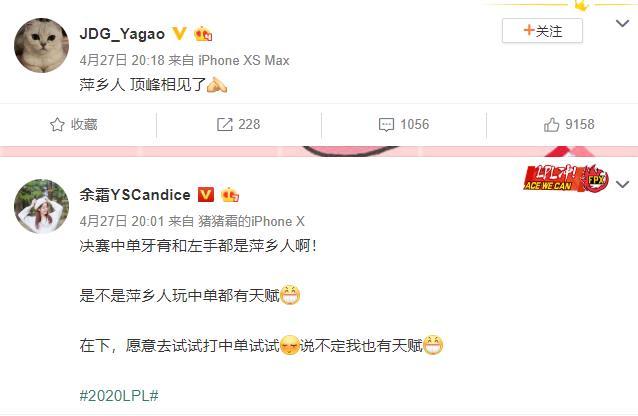638x416 pixels.
Task: Click the gold verified V badge beside JDG_Yagao
Action: click(179, 33)
